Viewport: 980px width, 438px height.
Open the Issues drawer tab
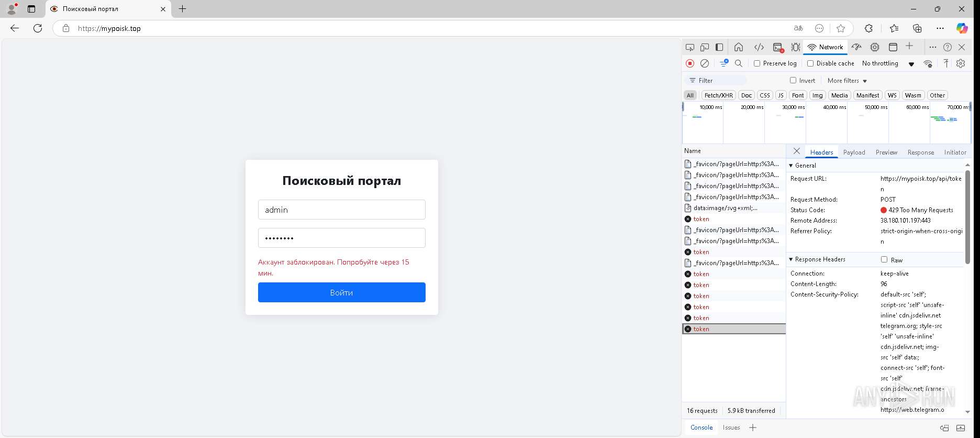pyautogui.click(x=731, y=428)
